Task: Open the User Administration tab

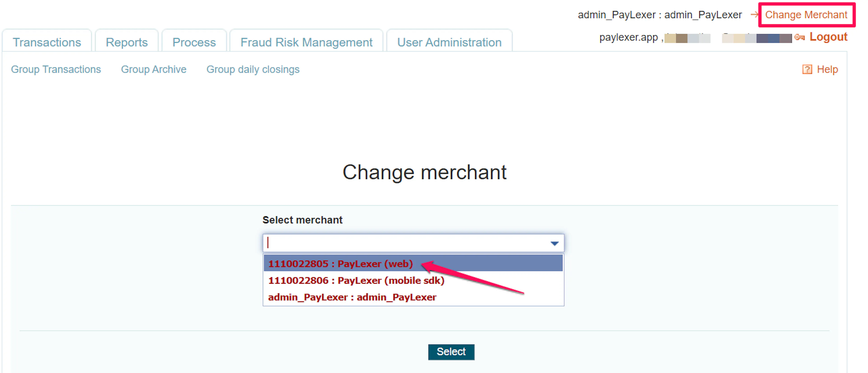Action: [449, 42]
